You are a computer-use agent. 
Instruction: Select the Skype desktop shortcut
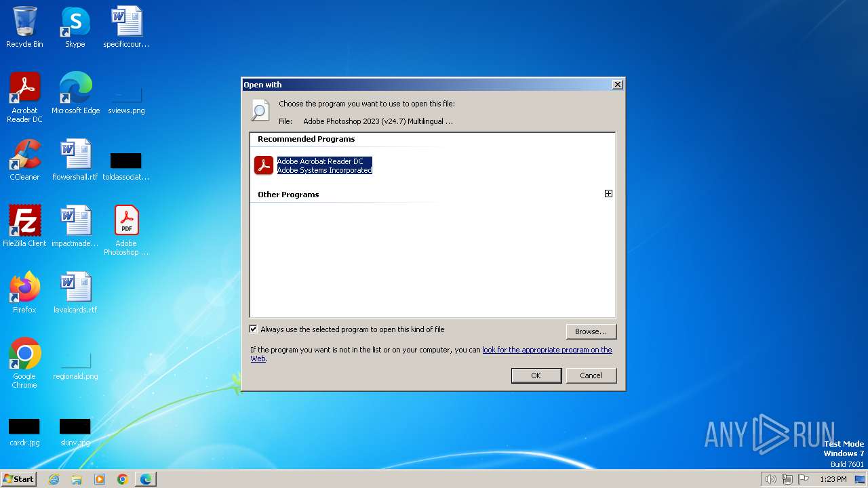75,27
